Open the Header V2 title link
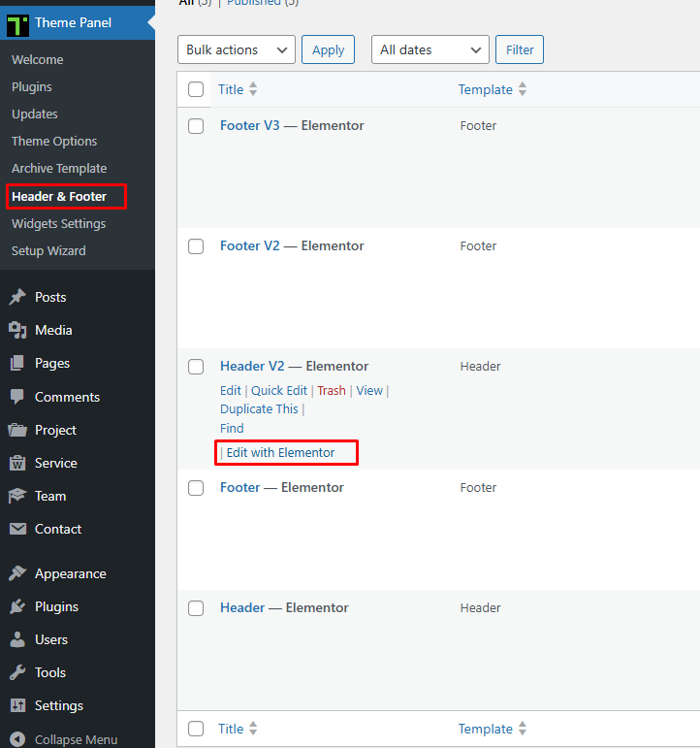 click(x=252, y=366)
